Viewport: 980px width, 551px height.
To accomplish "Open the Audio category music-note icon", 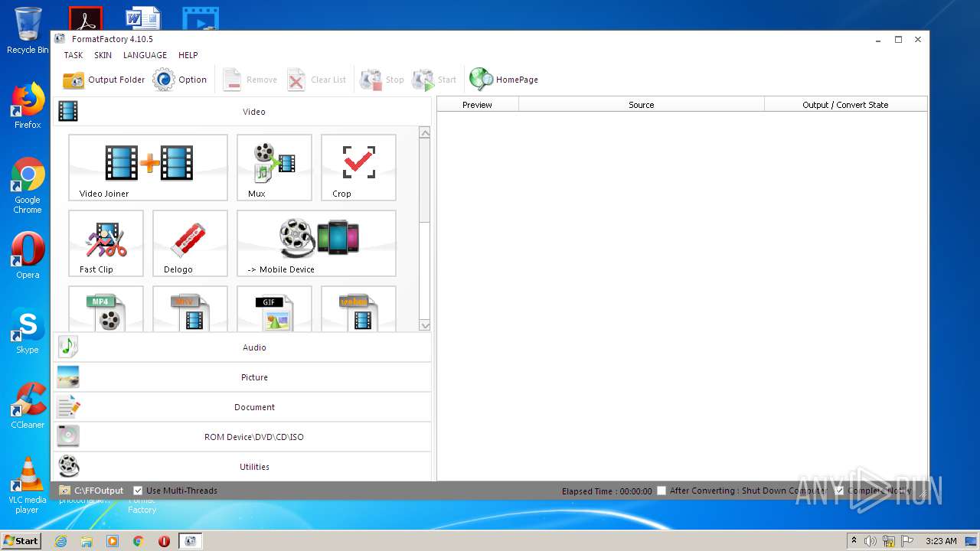I will 68,347.
